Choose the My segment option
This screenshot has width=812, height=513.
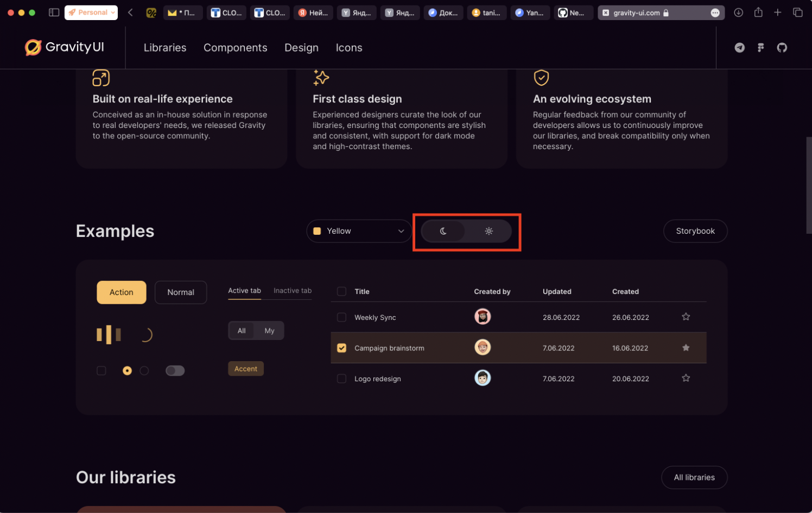269,331
